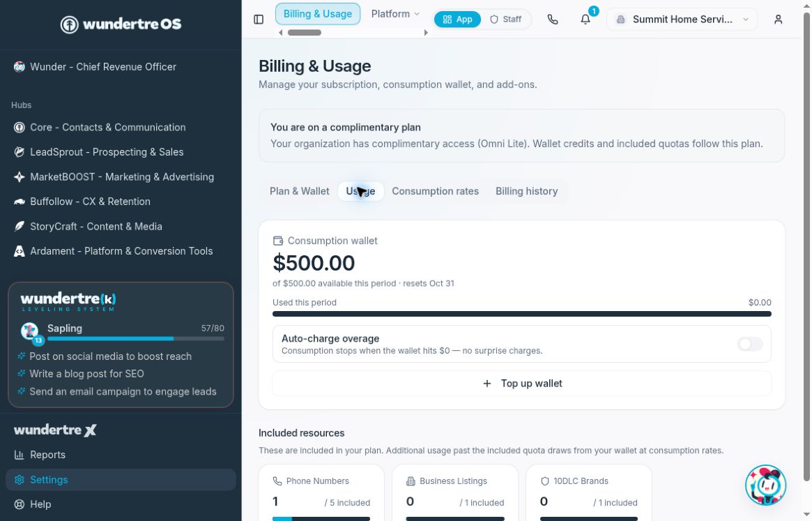
Task: Expand the Platform dropdown
Action: pos(395,14)
